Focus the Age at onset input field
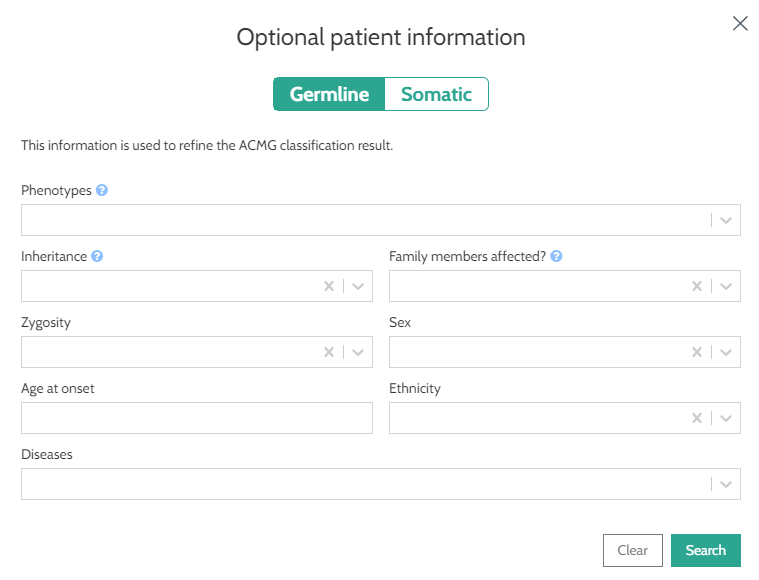 [x=196, y=418]
